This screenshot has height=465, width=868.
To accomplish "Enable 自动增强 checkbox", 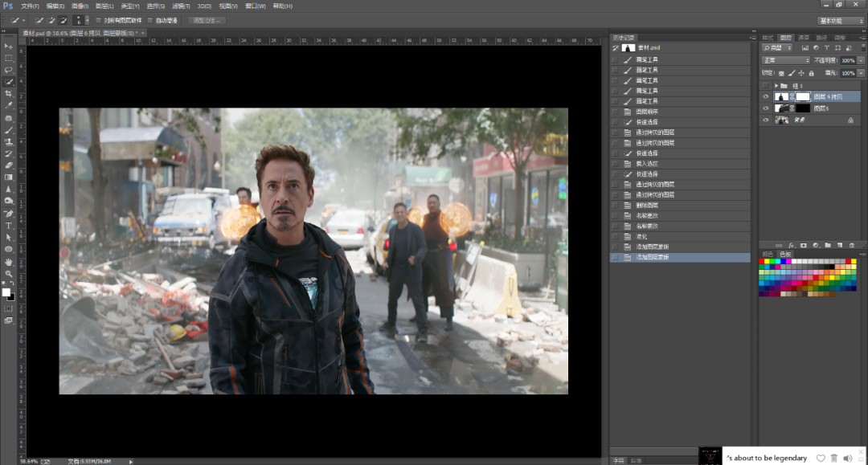I will 149,20.
